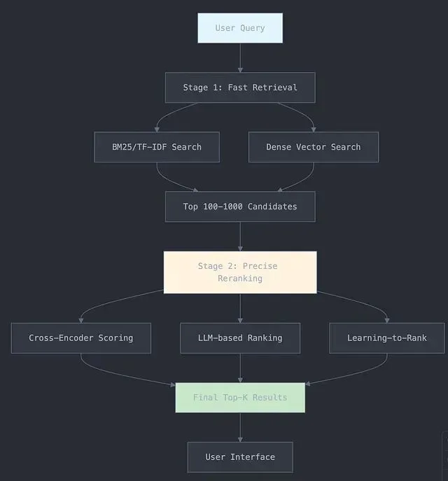Screen dimensions: 448x481
Task: Click connector from Stage 2 to Learning-to-Rank
Action: click(364, 301)
